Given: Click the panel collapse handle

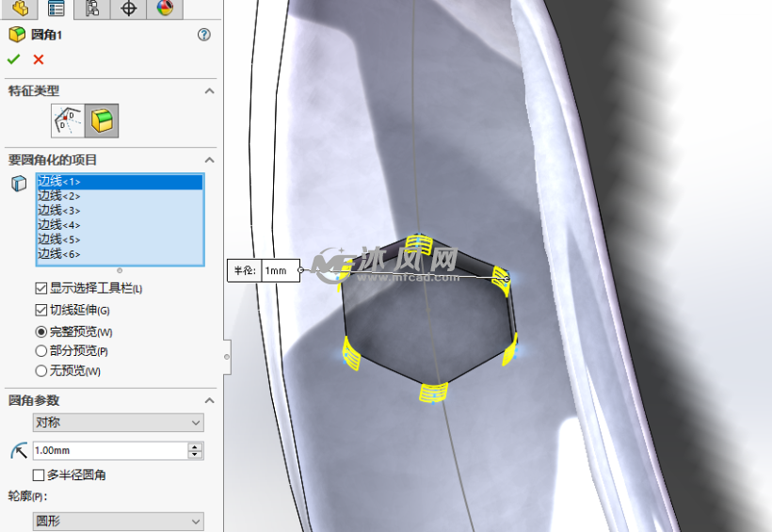Looking at the screenshot, I should (x=227, y=357).
